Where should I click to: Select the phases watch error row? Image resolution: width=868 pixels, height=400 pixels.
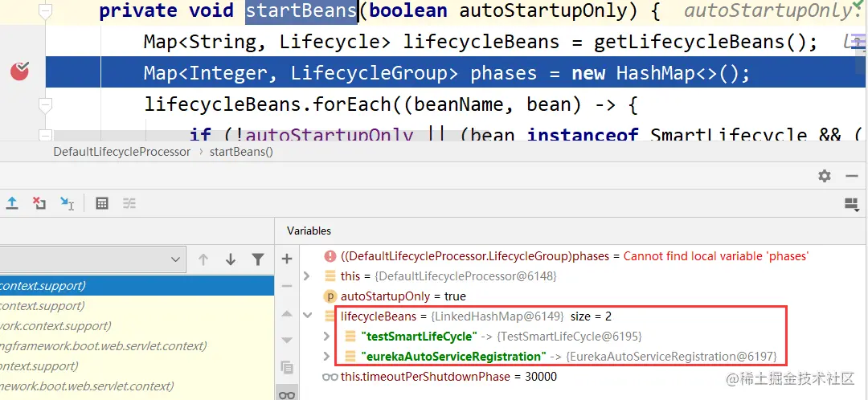(x=583, y=256)
